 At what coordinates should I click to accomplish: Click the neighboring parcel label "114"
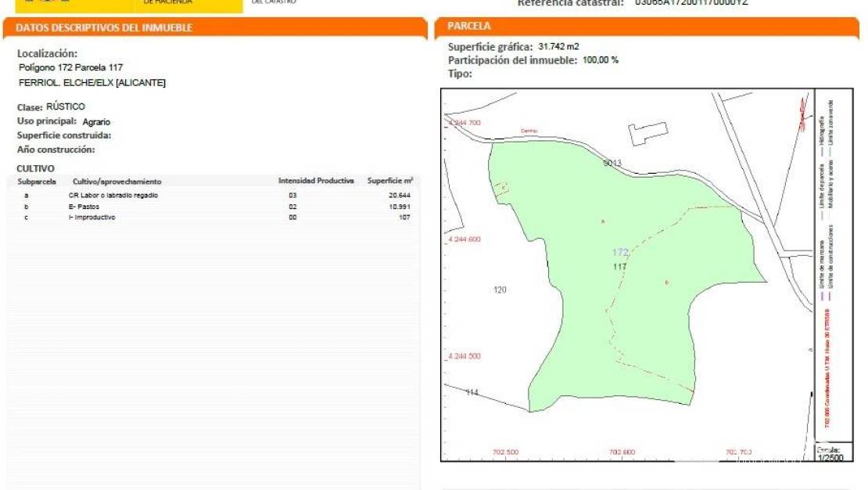(472, 392)
